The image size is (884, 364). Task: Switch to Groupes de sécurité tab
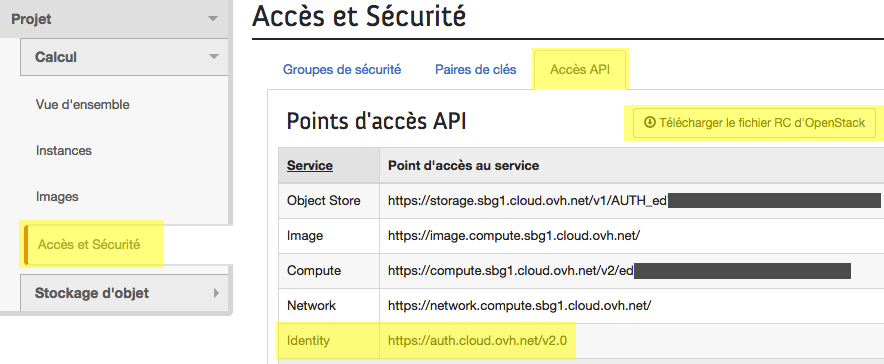pos(342,70)
